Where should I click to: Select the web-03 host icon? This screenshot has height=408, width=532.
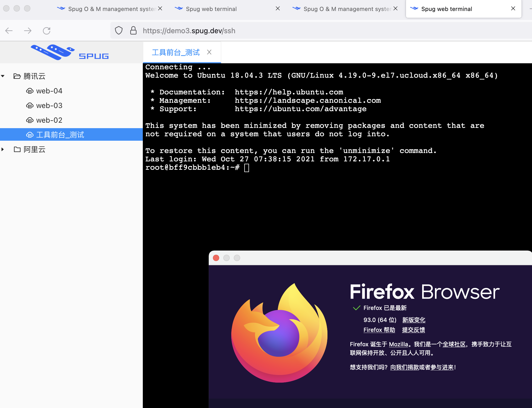tap(30, 105)
